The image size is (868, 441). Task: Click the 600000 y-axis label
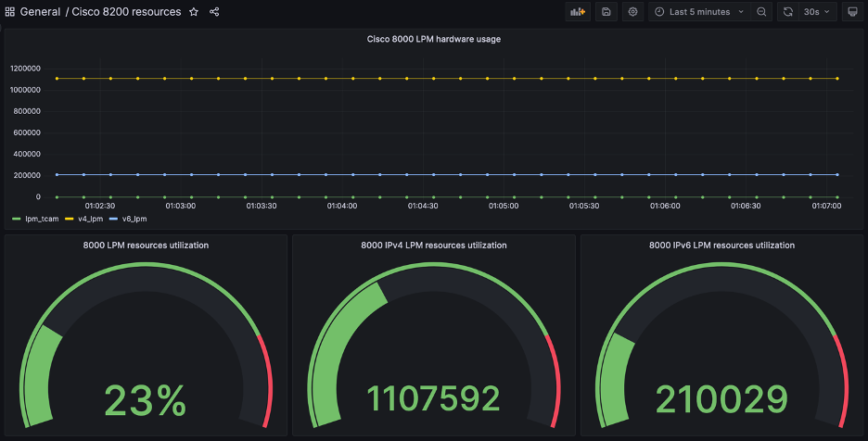click(27, 132)
